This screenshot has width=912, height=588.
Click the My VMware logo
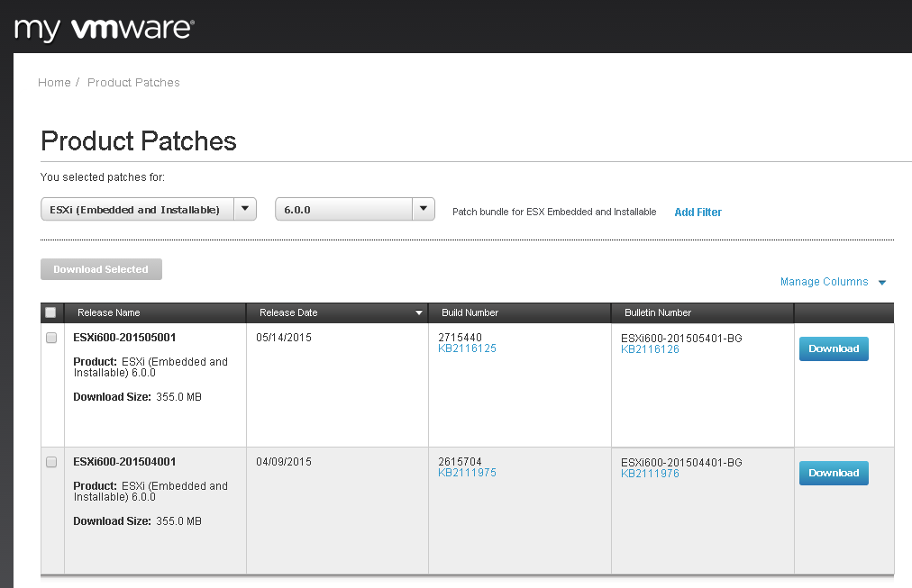(104, 29)
